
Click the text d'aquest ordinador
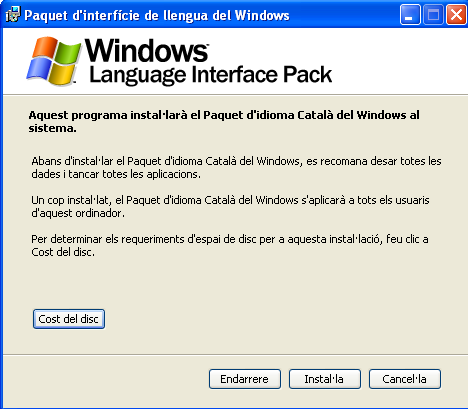point(78,213)
